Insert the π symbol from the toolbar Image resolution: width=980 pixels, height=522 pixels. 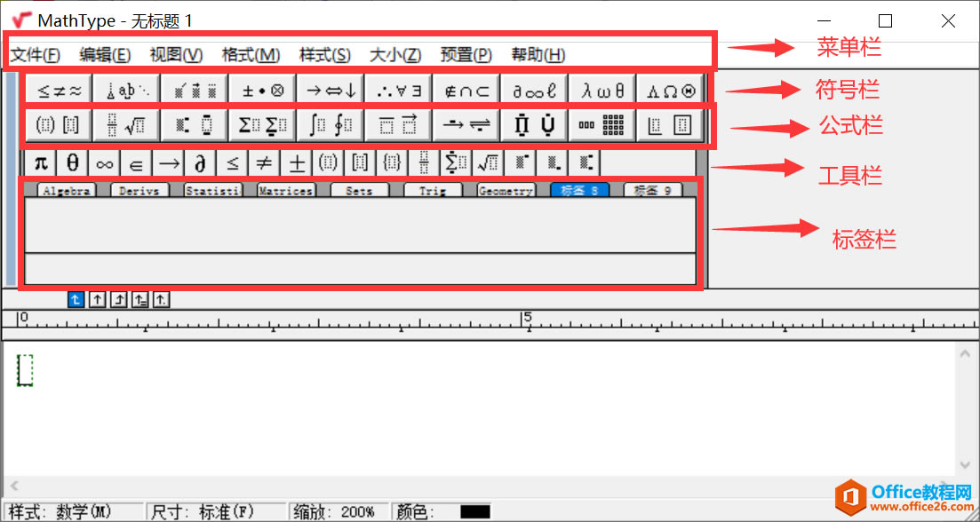tap(40, 162)
